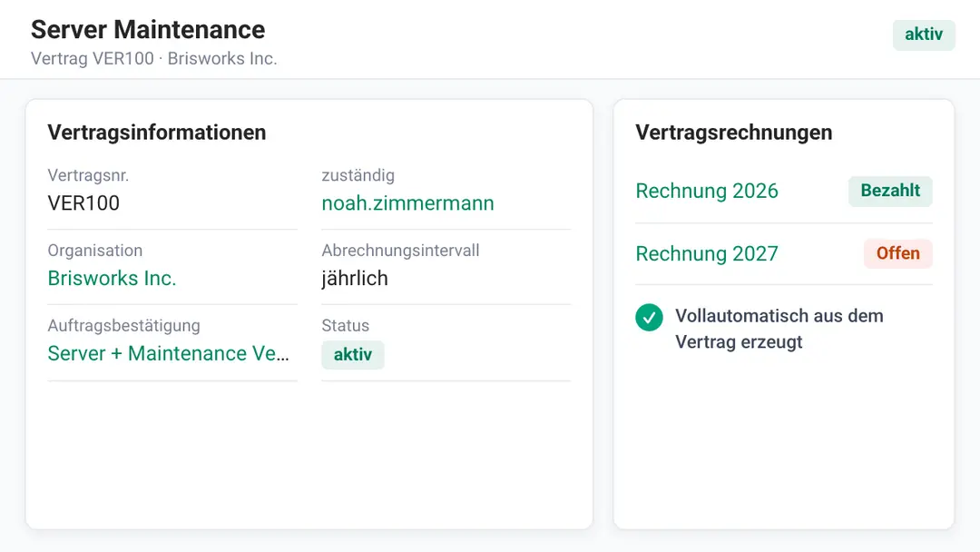Click the aktiv badge in header
Image resolution: width=980 pixels, height=552 pixels.
coord(924,34)
